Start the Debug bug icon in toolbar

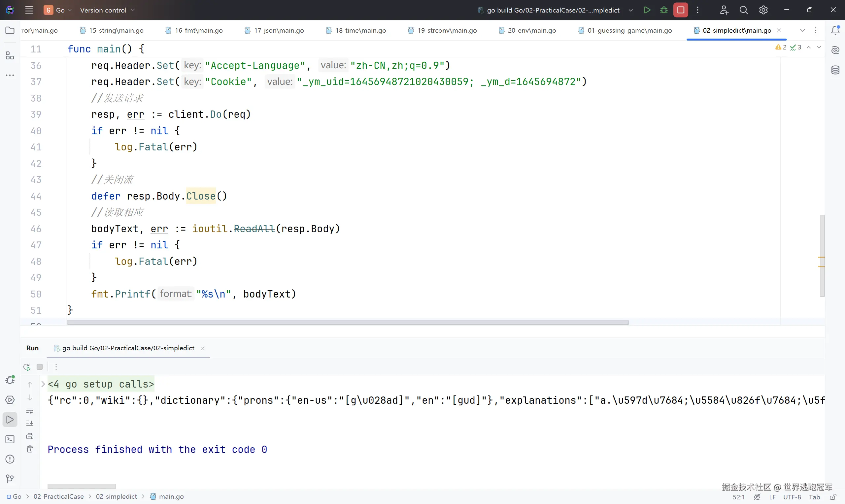[663, 10]
